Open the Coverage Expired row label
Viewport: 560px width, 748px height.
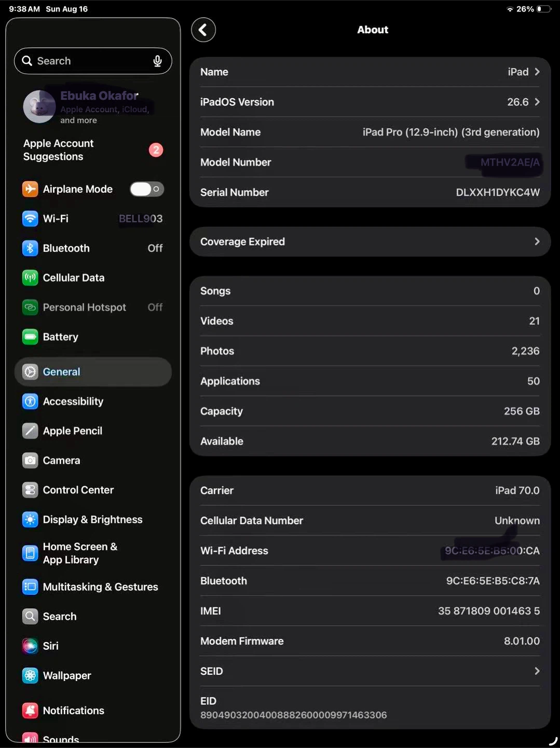tap(242, 242)
